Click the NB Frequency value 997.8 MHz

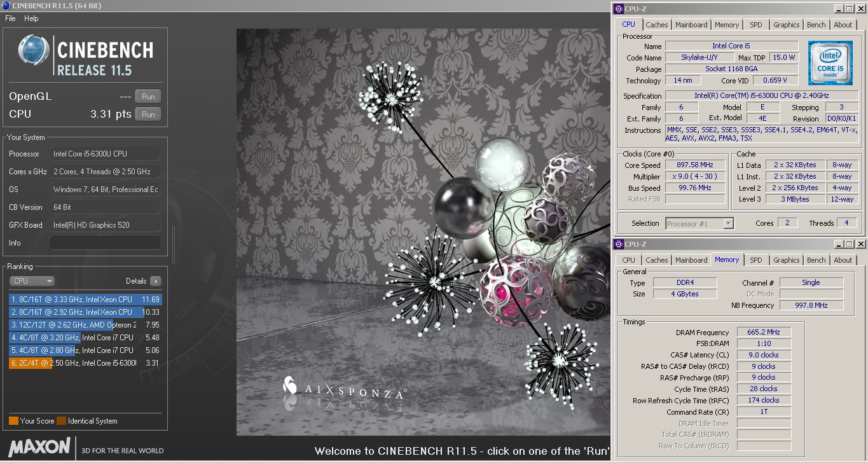coord(811,305)
